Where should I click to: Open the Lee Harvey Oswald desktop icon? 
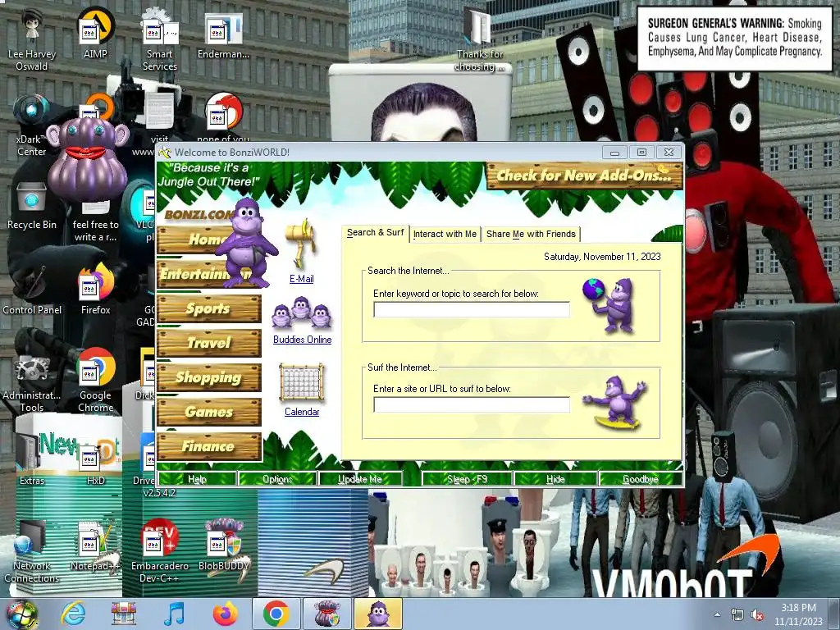coord(31,39)
